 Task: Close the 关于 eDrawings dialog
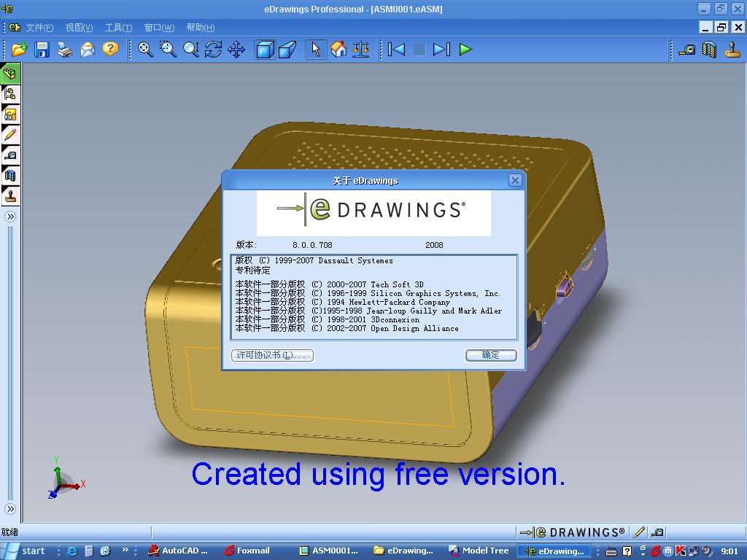click(514, 181)
